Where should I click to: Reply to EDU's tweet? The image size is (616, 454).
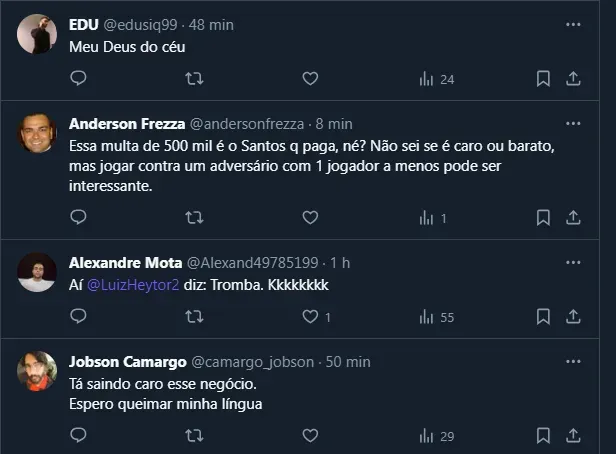coord(78,79)
